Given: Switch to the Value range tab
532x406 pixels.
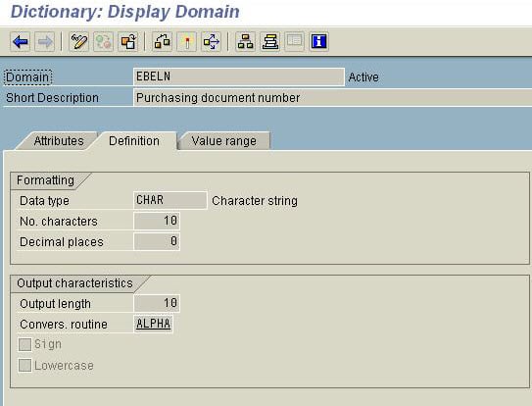Looking at the screenshot, I should pos(224,140).
